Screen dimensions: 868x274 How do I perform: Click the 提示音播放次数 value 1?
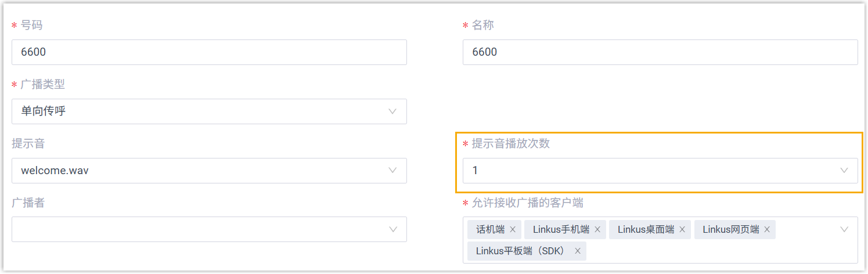coord(476,171)
